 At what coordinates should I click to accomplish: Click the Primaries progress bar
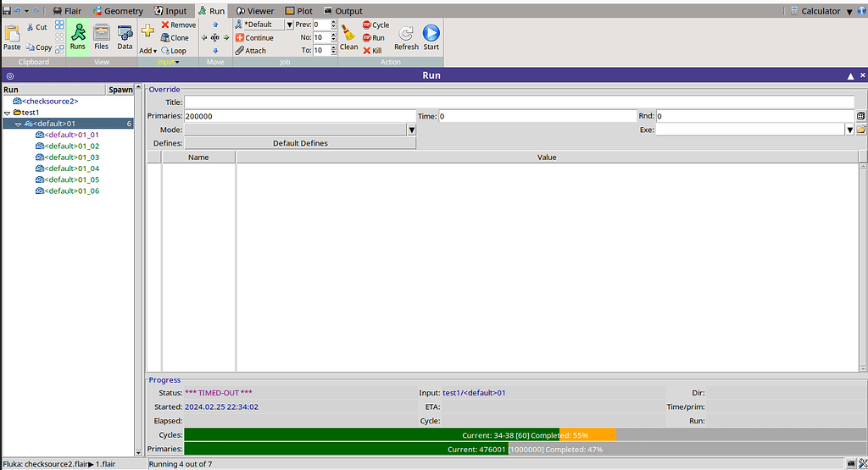[525, 449]
